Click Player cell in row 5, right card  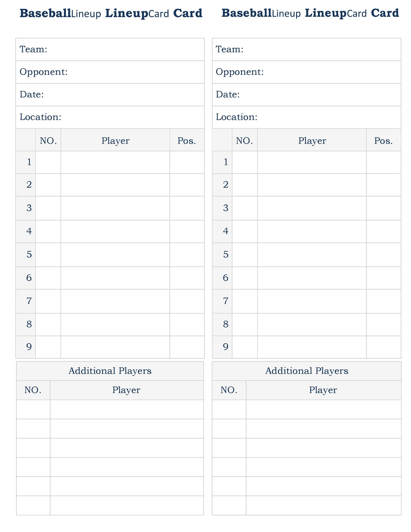312,255
